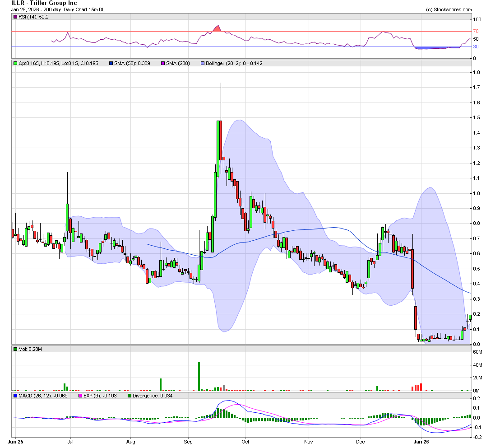Click the tallest MACD histogram bar in September
Viewport: 486px width, 448px height.
coord(218,413)
